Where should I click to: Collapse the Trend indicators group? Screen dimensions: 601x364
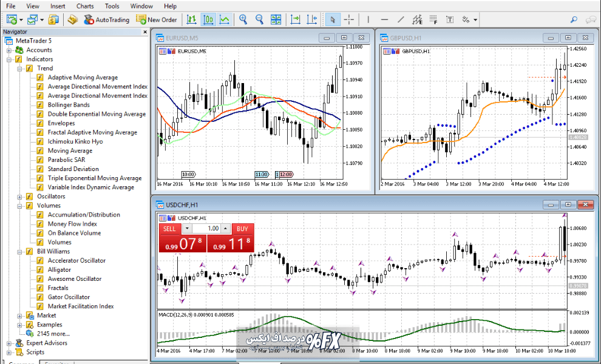coord(19,69)
